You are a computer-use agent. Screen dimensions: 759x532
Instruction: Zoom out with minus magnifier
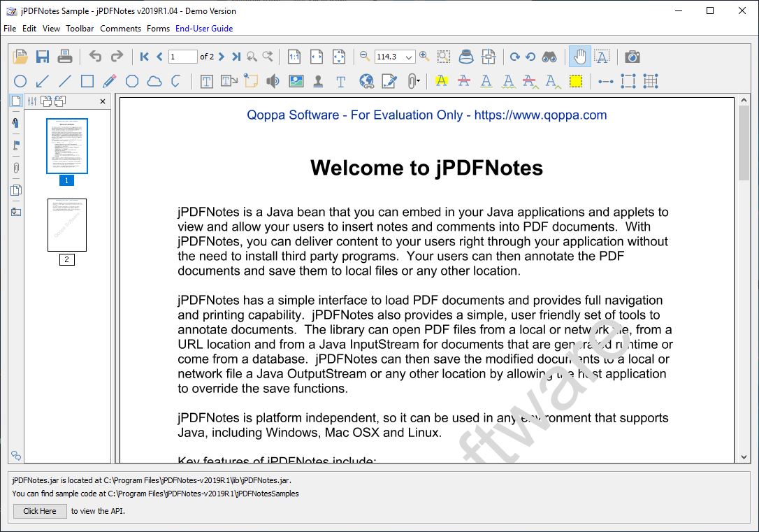[365, 56]
